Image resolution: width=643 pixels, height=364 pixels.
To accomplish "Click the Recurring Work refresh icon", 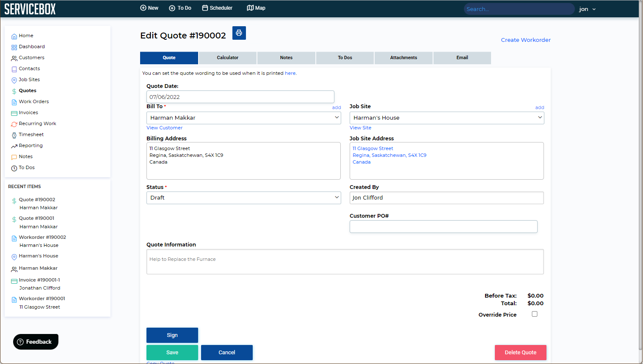I will tap(14, 124).
